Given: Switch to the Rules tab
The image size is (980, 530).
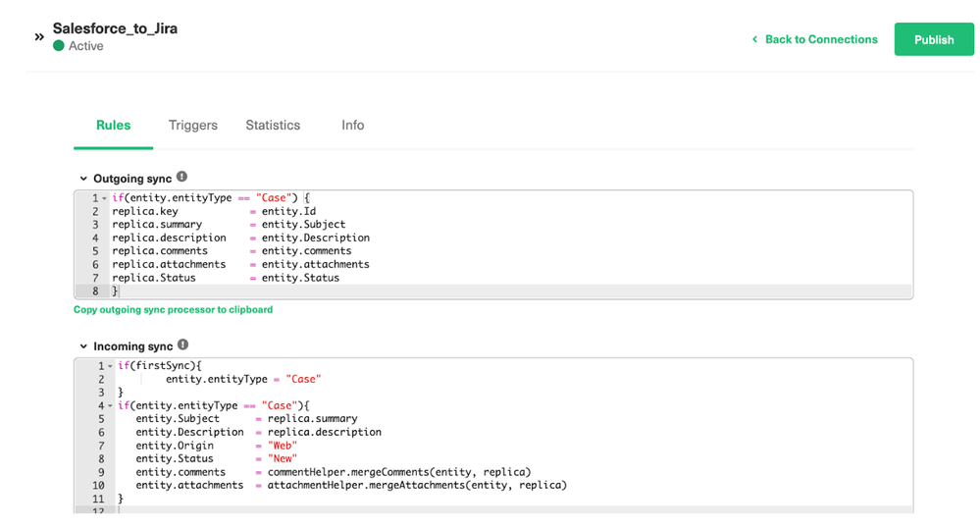Looking at the screenshot, I should (x=113, y=125).
